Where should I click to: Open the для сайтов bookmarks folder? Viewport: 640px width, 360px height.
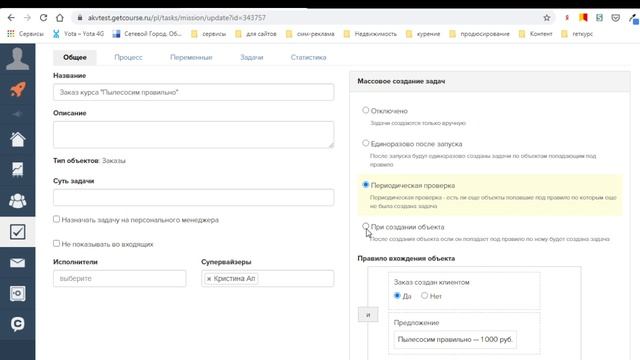(x=256, y=34)
